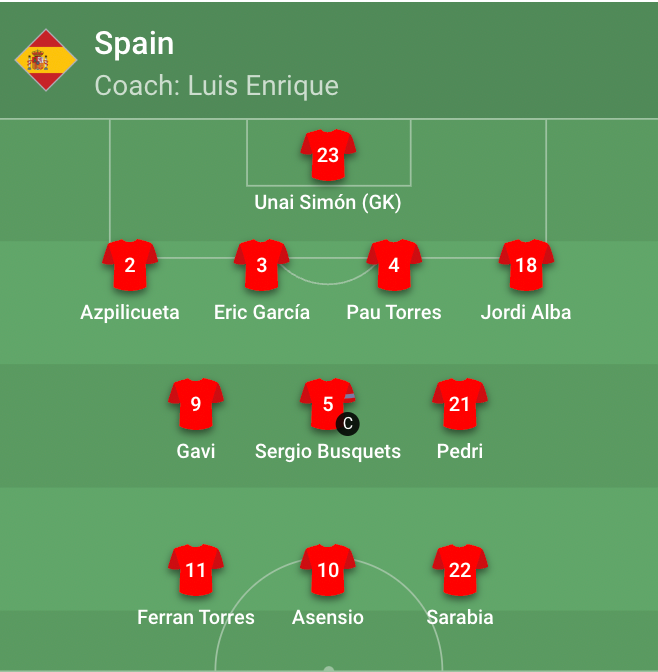
Task: Select Busquets's number 5 jersey
Action: [326, 403]
